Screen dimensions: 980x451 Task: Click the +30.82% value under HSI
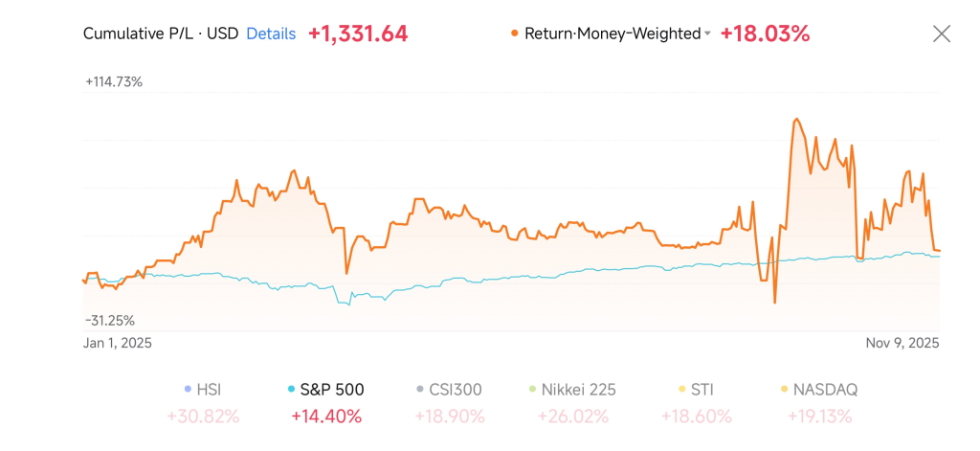point(203,416)
